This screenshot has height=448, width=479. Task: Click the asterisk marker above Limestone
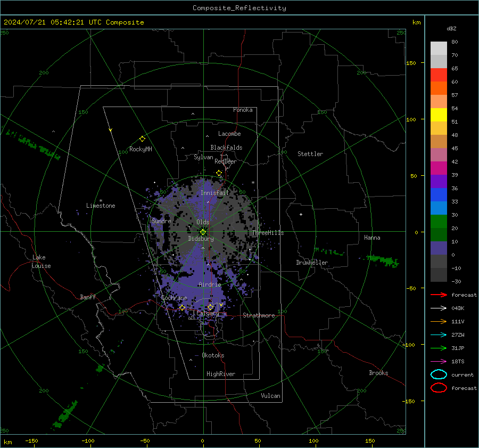click(101, 201)
